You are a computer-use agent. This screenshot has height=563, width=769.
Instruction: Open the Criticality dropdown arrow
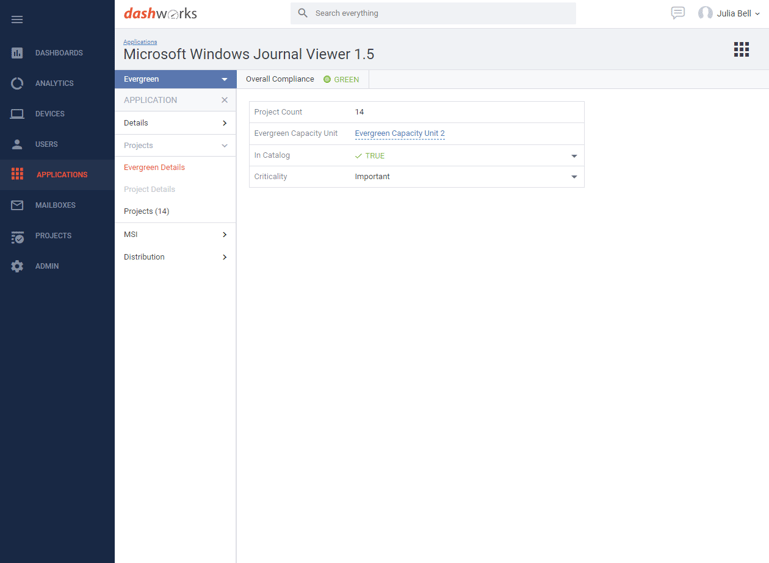(x=574, y=177)
